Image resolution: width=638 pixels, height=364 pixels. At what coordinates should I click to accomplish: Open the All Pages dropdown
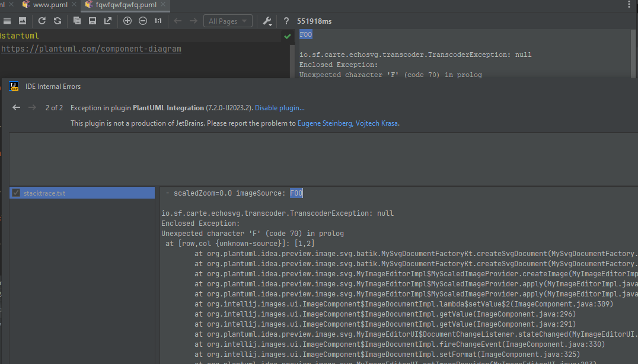[x=228, y=21]
